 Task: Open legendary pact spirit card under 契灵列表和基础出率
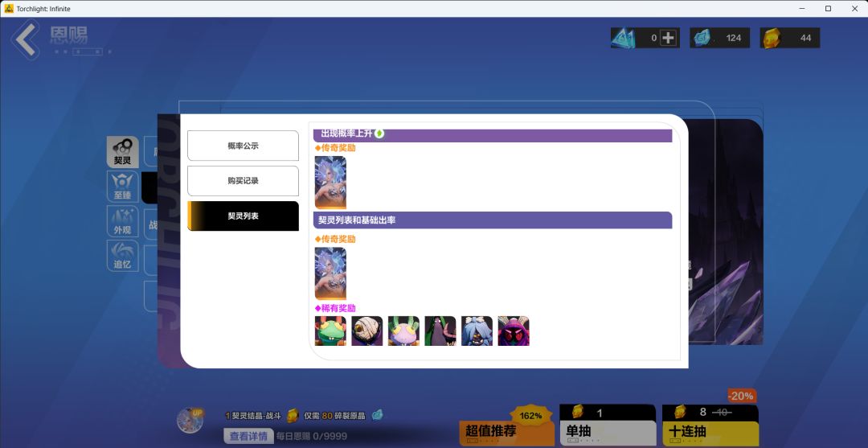click(x=330, y=273)
